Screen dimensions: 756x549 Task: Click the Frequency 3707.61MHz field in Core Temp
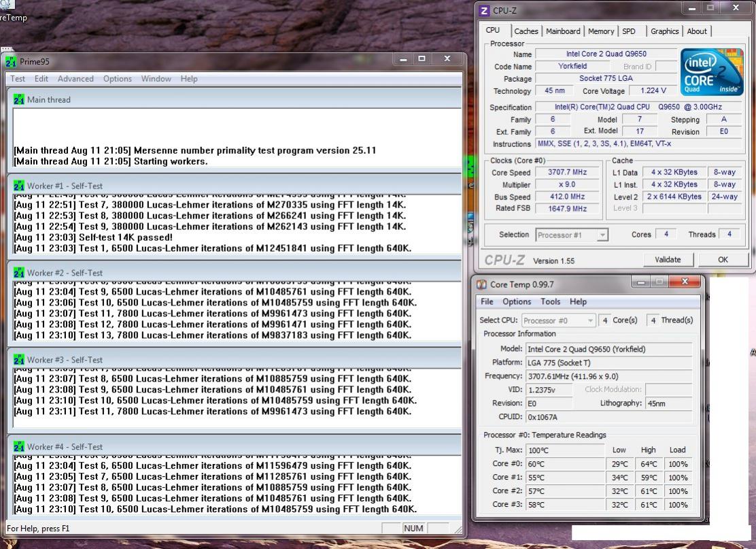click(609, 376)
